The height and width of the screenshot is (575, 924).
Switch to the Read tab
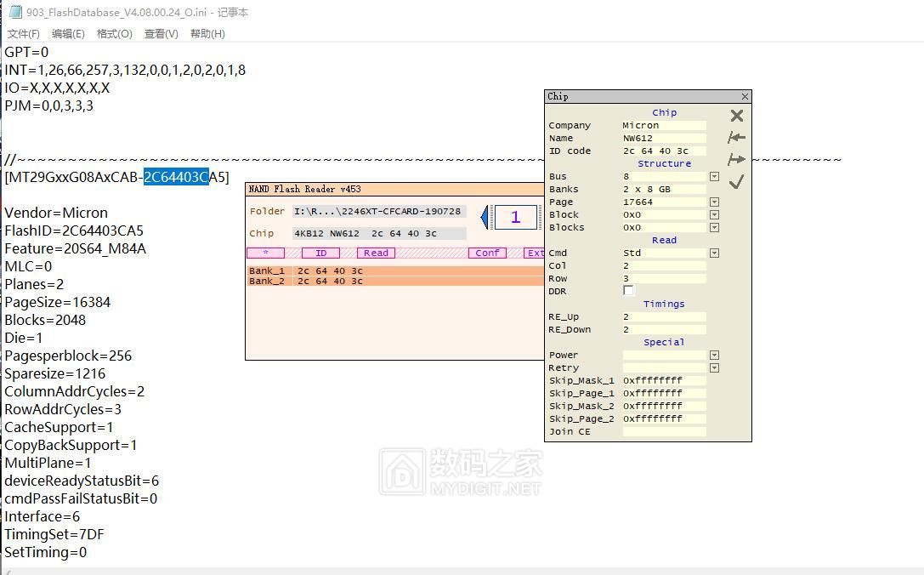click(376, 253)
